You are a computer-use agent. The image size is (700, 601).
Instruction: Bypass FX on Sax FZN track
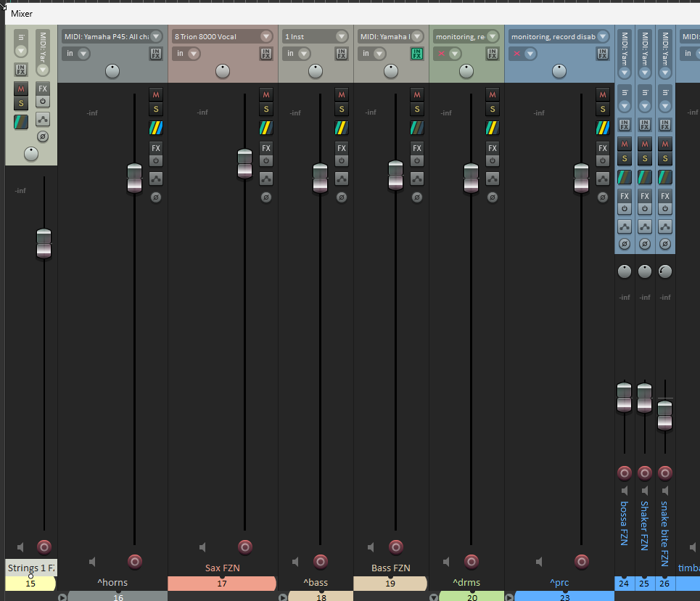[266, 160]
